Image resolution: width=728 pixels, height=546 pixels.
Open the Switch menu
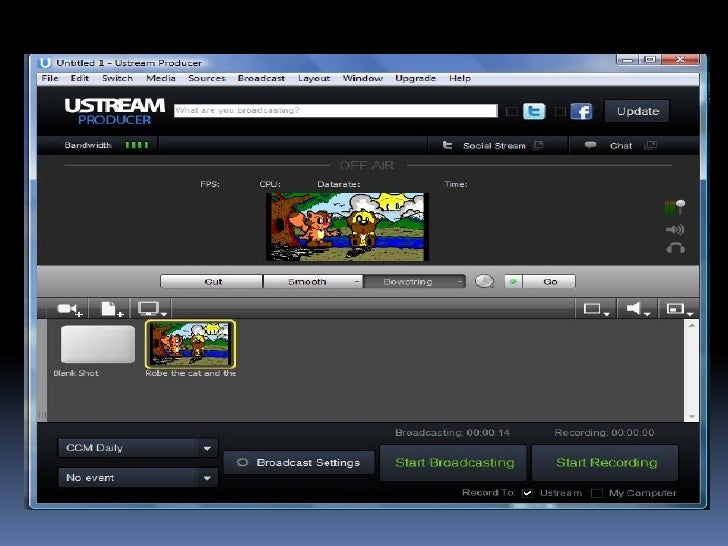point(117,78)
